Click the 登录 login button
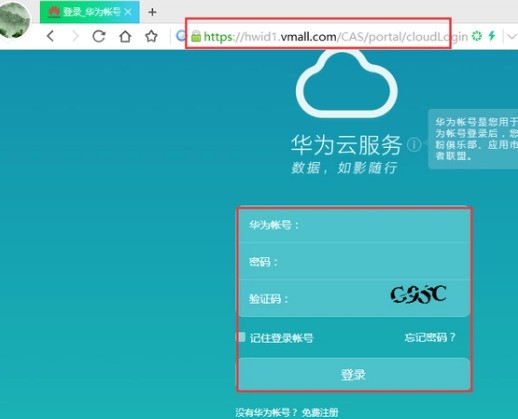The width and height of the screenshot is (518, 419). pyautogui.click(x=354, y=374)
